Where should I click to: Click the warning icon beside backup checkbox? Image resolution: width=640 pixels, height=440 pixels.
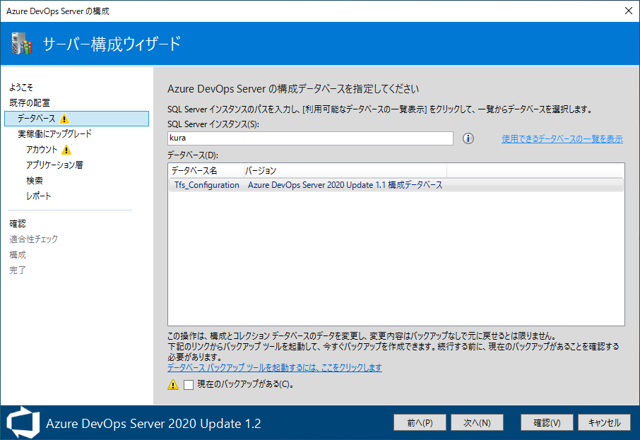[x=173, y=384]
